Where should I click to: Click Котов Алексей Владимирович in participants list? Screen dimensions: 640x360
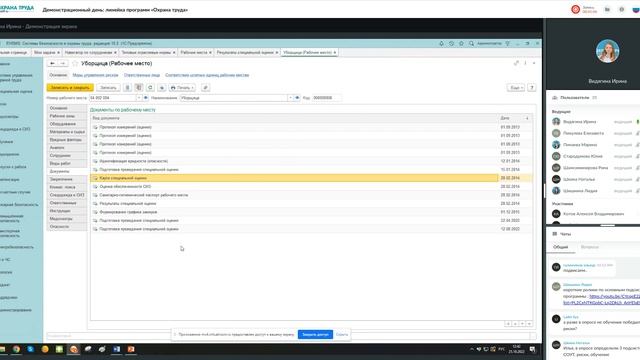click(593, 214)
